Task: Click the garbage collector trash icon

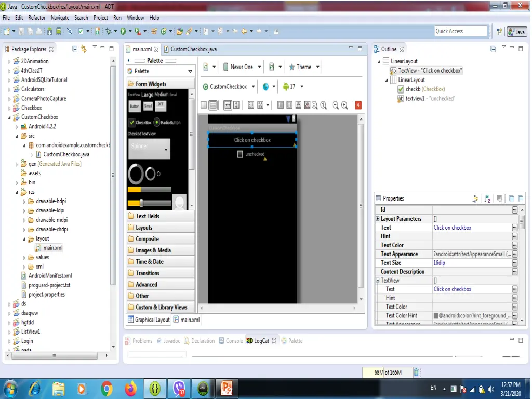Action: click(416, 372)
